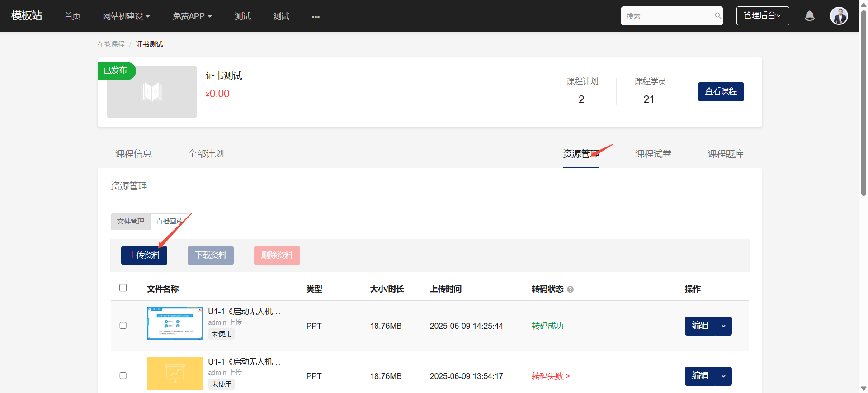Click the 模板站 site logo

pyautogui.click(x=27, y=16)
